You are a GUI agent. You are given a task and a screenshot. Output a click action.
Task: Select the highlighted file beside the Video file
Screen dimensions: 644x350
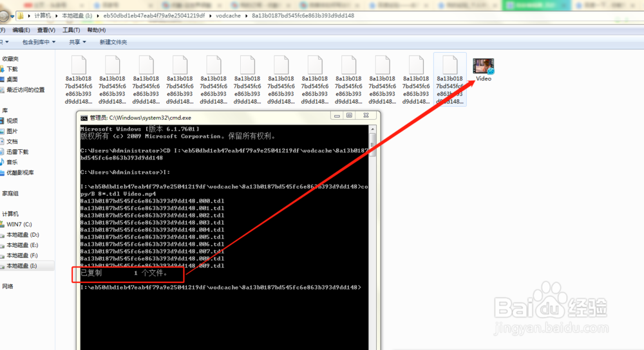click(450, 79)
